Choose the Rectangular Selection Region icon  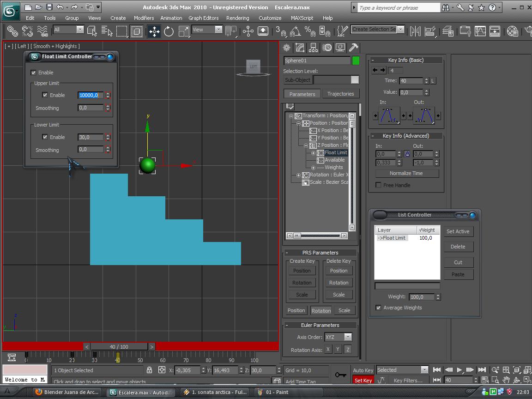tap(121, 31)
